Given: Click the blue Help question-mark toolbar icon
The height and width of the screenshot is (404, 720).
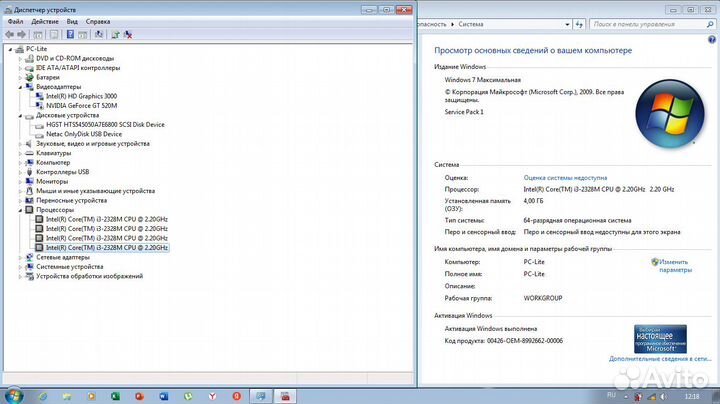Looking at the screenshot, I should coord(70,34).
